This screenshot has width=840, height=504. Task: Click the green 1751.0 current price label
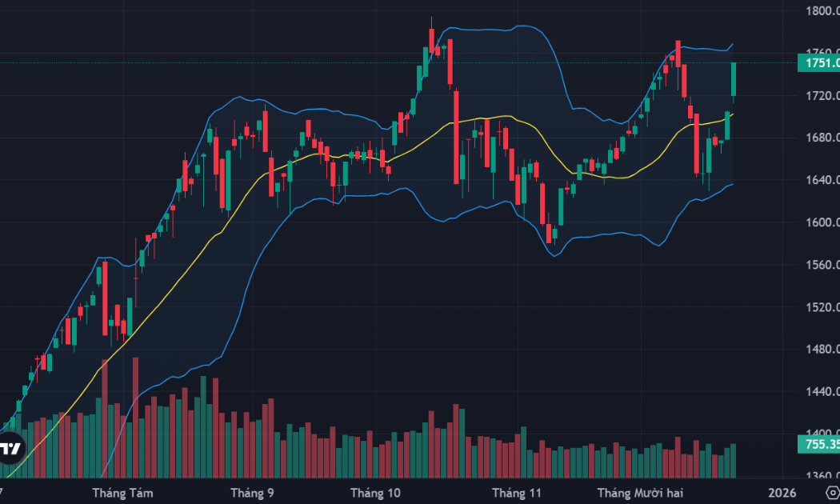point(818,63)
